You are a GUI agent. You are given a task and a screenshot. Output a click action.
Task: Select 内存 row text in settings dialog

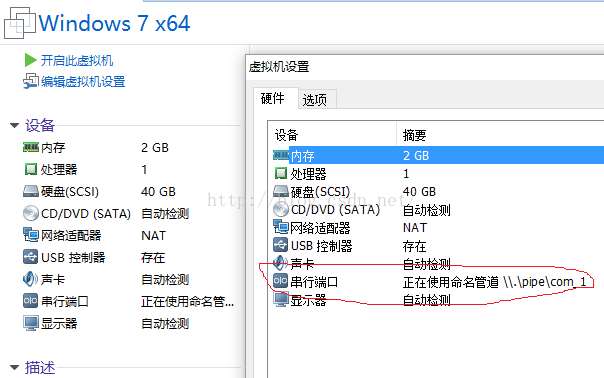303,156
